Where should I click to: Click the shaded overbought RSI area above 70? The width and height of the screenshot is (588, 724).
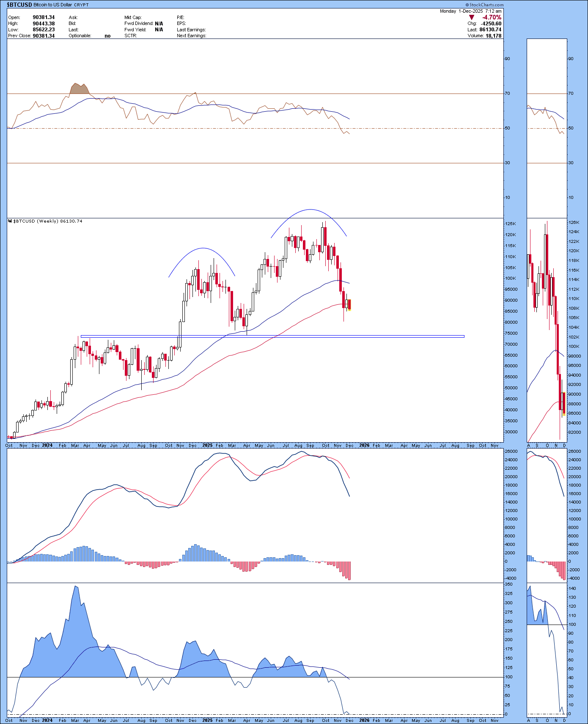click(x=79, y=88)
